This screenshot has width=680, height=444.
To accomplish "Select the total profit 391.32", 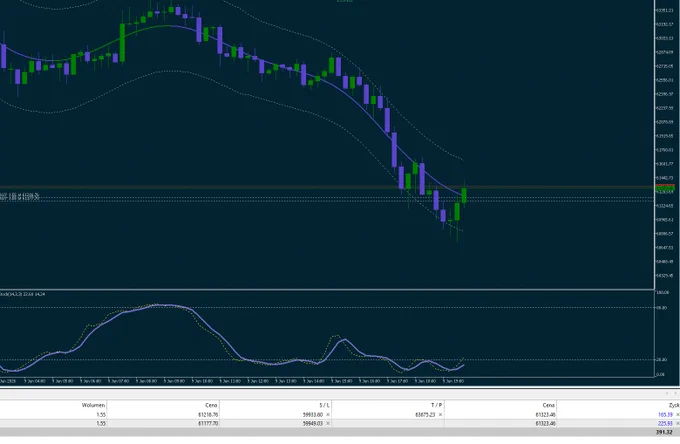I will point(664,432).
